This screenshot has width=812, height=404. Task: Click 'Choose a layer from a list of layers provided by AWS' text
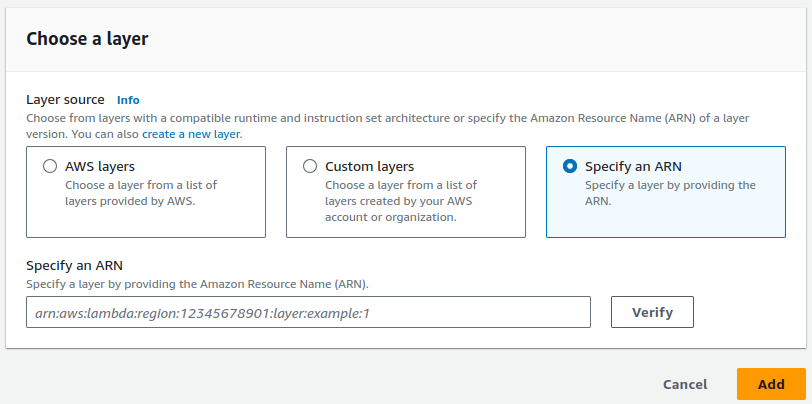tap(141, 193)
